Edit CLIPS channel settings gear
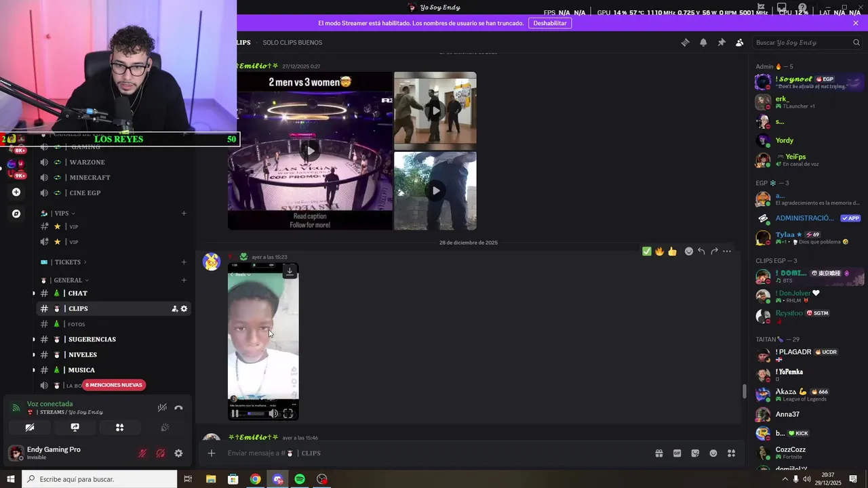 tap(184, 308)
